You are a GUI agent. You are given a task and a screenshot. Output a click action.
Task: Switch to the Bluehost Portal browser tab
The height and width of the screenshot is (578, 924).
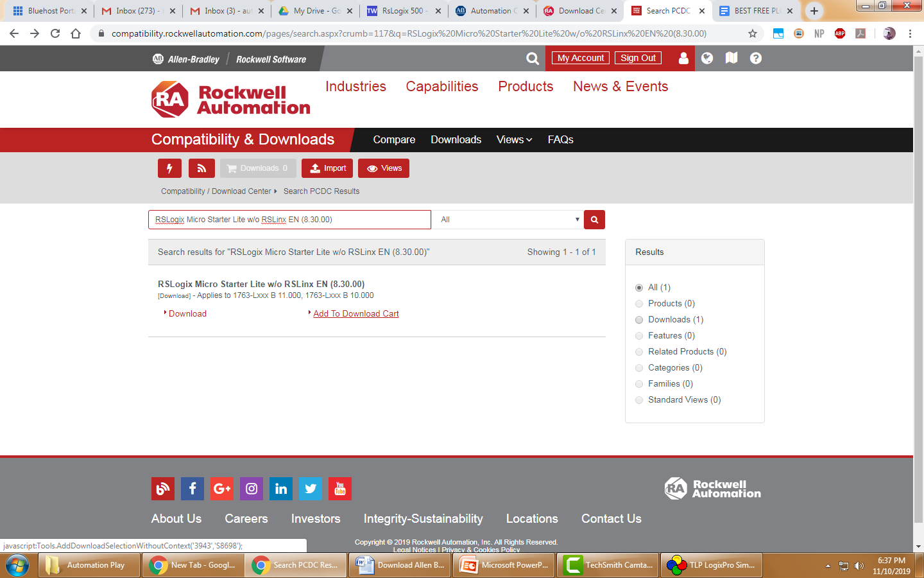pos(49,11)
